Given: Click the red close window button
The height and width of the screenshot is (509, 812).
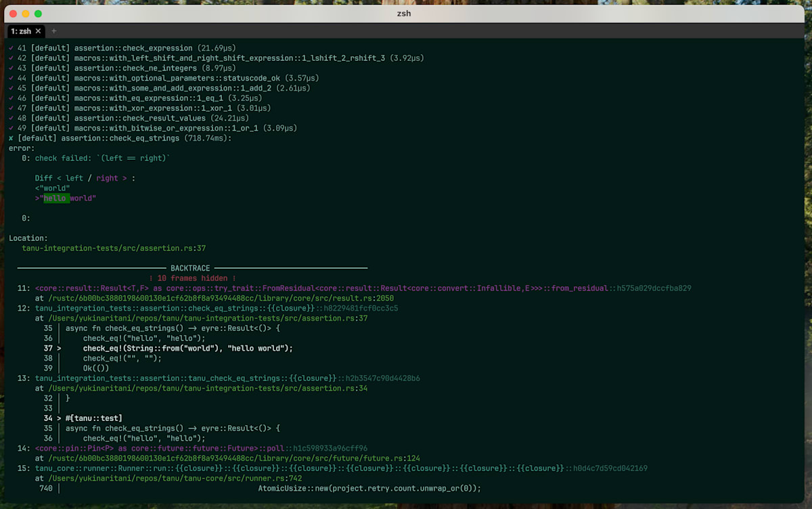Looking at the screenshot, I should (x=13, y=14).
